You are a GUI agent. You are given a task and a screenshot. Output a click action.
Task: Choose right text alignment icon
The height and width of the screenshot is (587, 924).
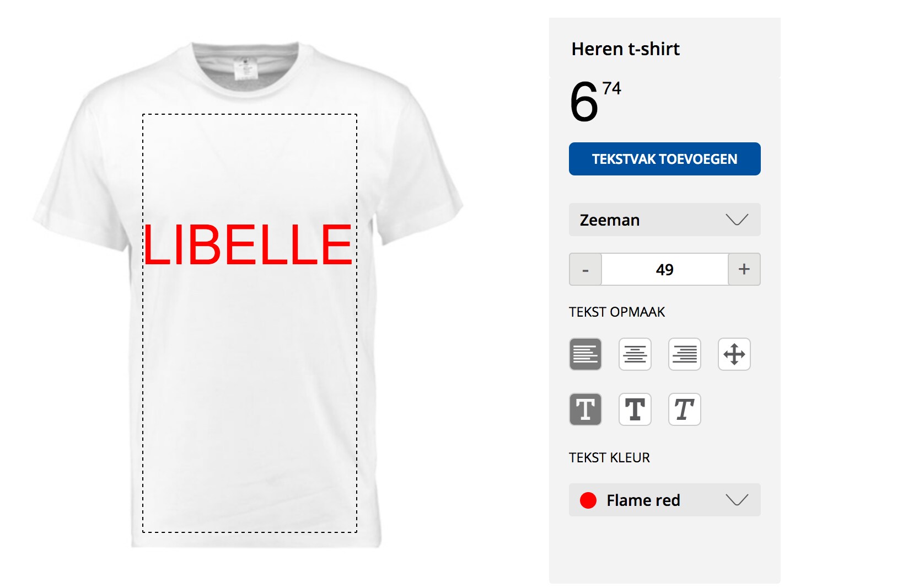[x=684, y=354]
